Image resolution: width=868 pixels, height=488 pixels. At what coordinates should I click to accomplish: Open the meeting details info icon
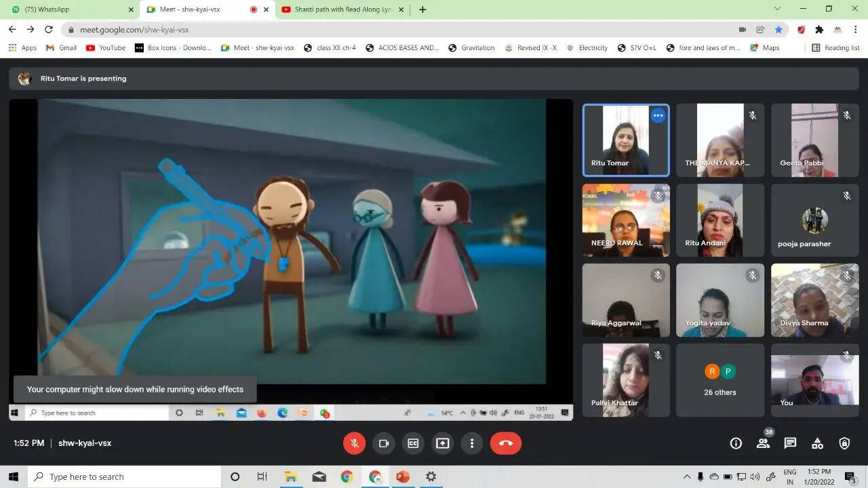736,443
